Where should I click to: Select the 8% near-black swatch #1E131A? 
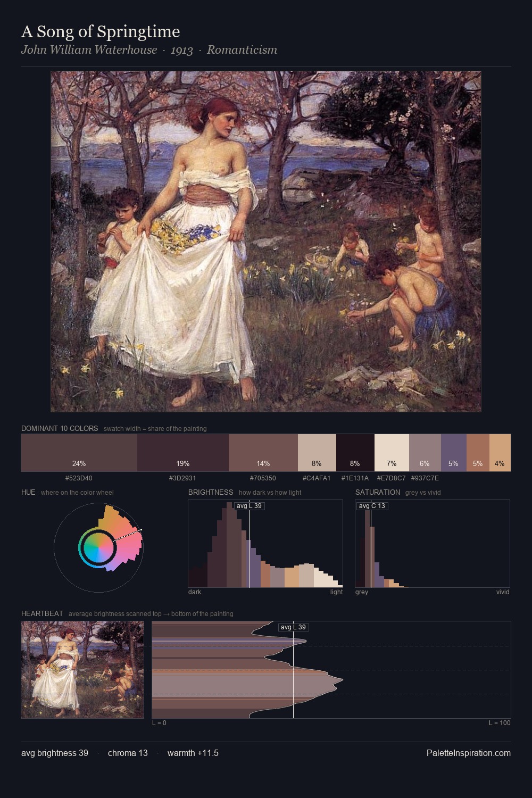click(355, 453)
